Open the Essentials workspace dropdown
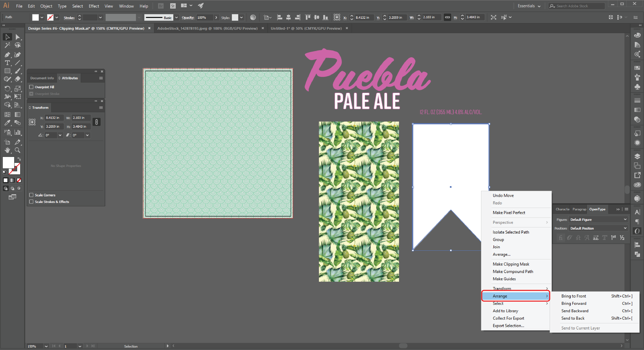This screenshot has width=644, height=350. pos(529,6)
